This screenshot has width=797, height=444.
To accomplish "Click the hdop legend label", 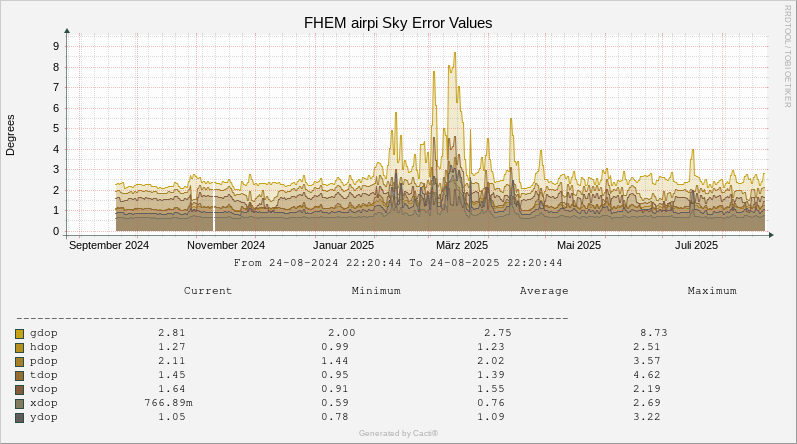I will (44, 347).
